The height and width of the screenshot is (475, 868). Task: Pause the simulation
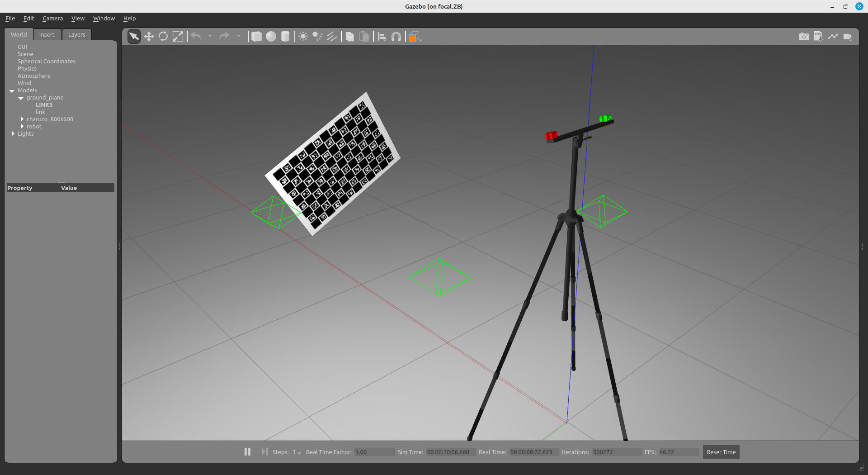tap(247, 452)
